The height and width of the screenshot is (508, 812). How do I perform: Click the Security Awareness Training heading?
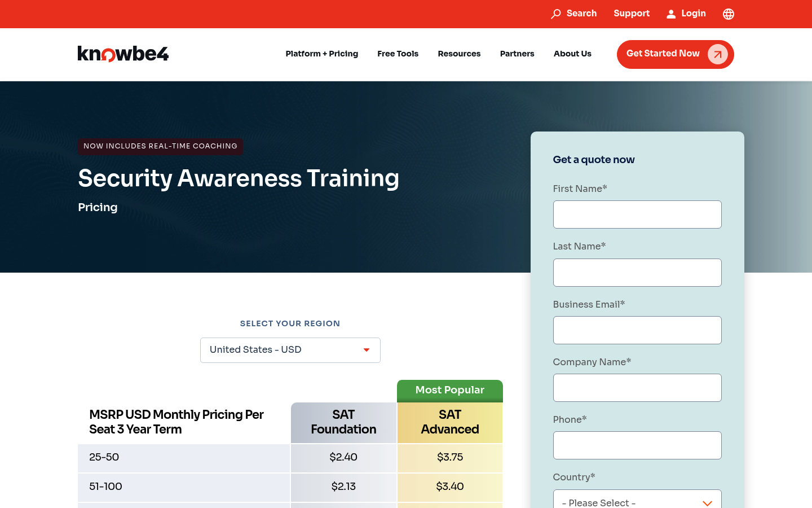tap(239, 178)
